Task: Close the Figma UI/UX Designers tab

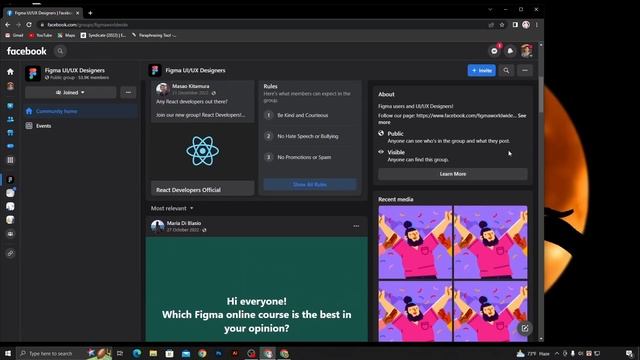Action: point(78,13)
